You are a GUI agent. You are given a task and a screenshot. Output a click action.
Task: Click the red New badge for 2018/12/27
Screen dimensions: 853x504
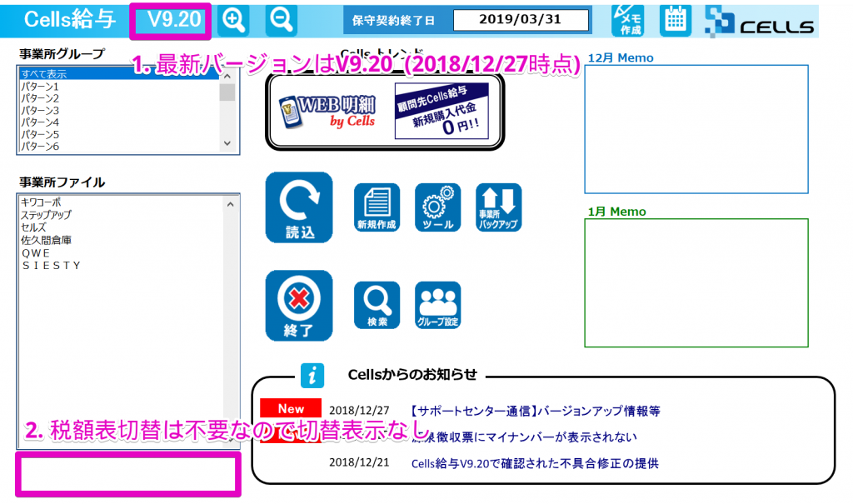click(x=291, y=409)
